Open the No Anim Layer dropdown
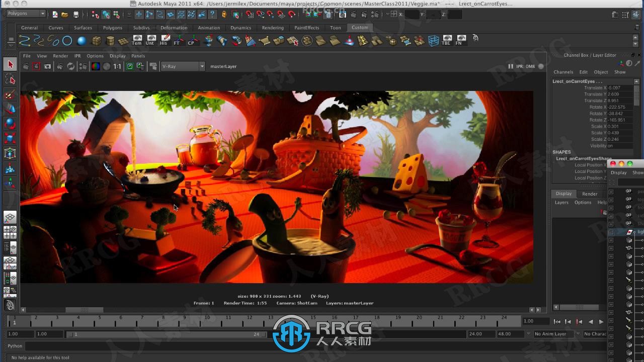The width and height of the screenshot is (644, 362). tap(555, 334)
